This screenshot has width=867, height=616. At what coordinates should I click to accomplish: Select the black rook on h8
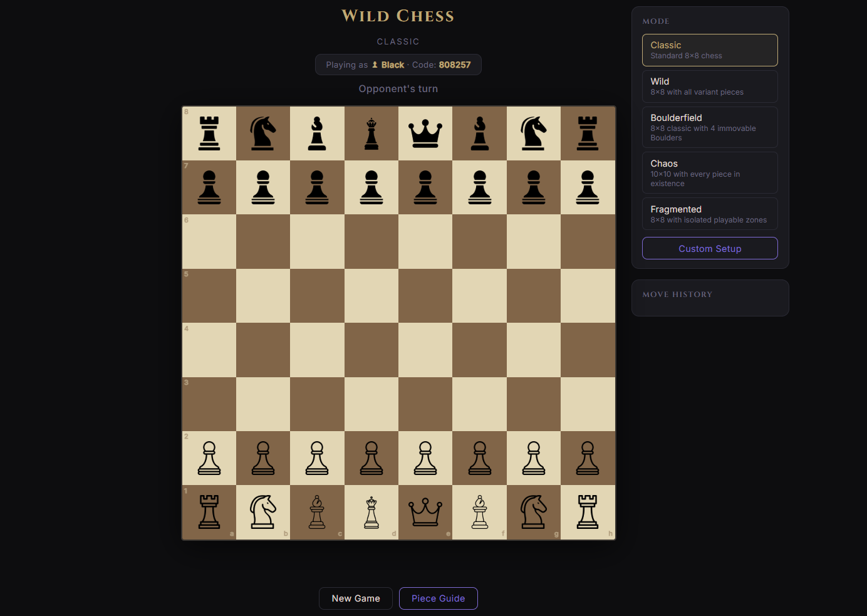[x=588, y=133]
